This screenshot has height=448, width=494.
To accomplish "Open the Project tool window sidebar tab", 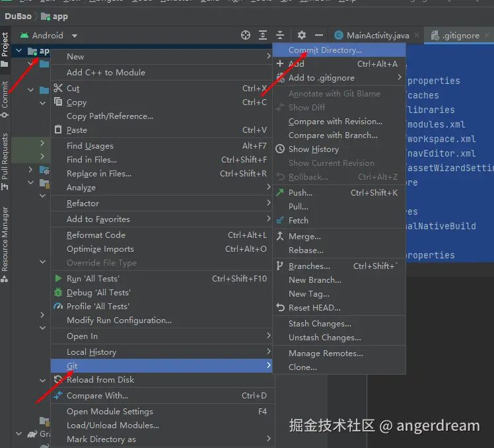I will pyautogui.click(x=5, y=50).
